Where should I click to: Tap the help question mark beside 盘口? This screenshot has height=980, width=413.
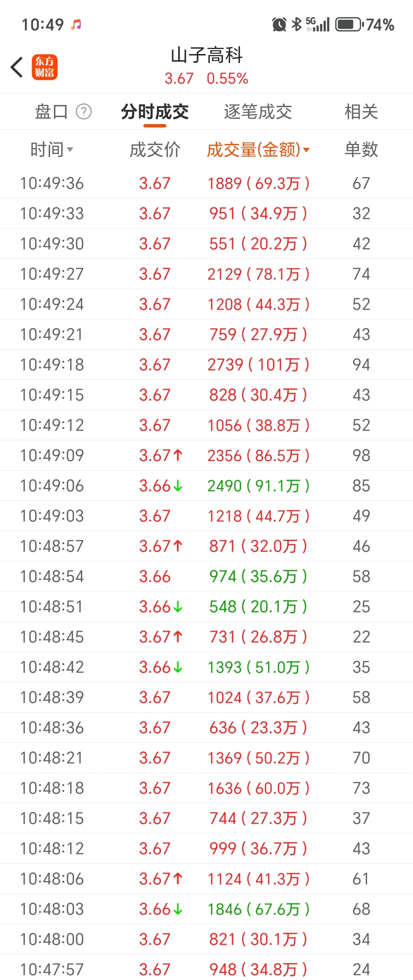click(x=84, y=112)
